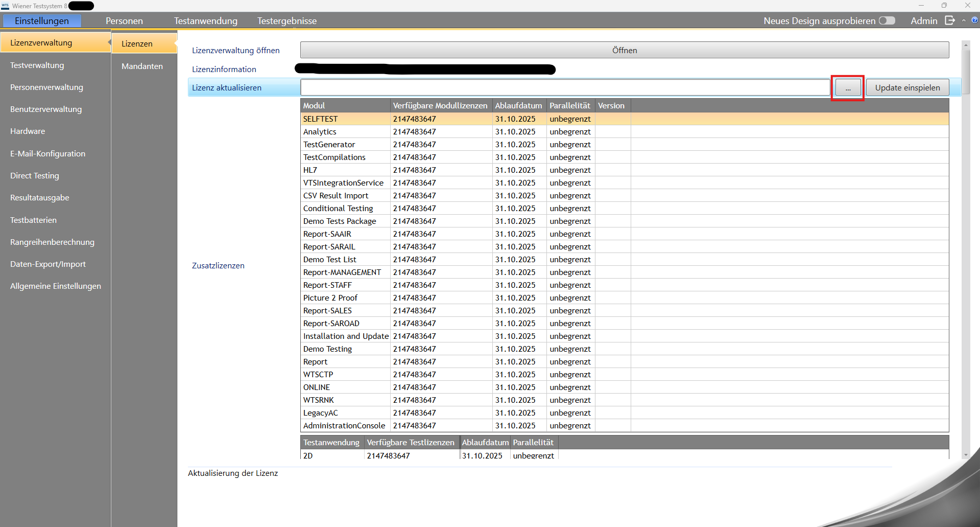This screenshot has height=527, width=980.
Task: Open the blue help question mark icon
Action: (x=975, y=20)
